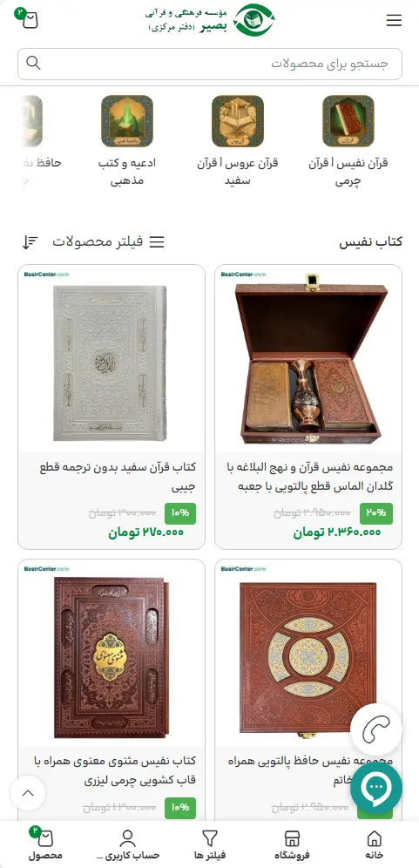Screen dimensions: 419x868
Task: Select قرآن نفیس | قرآن چرمی category
Action: click(348, 142)
